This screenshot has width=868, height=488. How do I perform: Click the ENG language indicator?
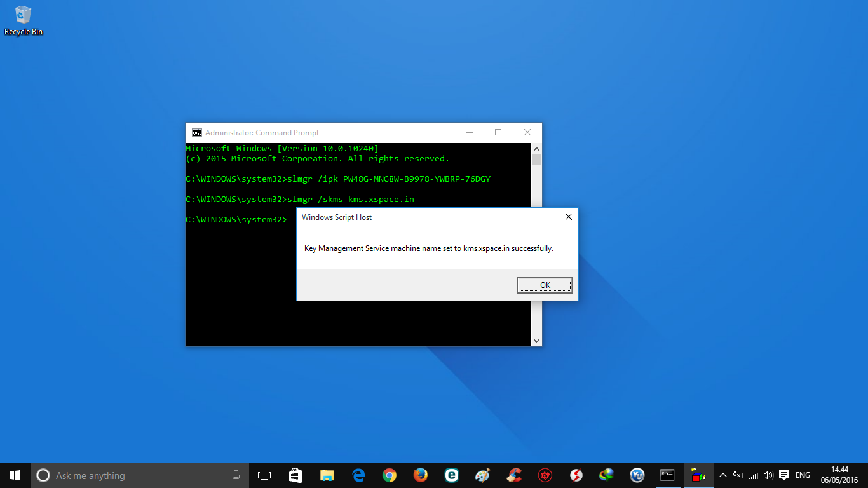[x=803, y=475]
